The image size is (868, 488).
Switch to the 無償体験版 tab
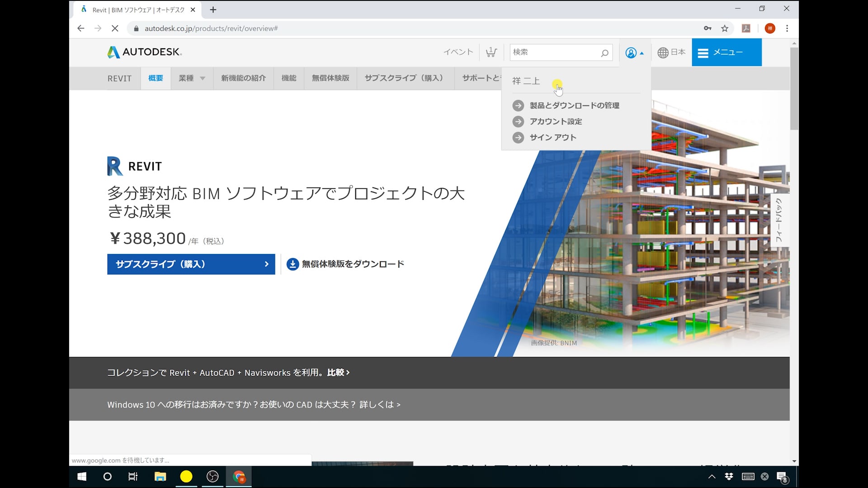point(330,78)
